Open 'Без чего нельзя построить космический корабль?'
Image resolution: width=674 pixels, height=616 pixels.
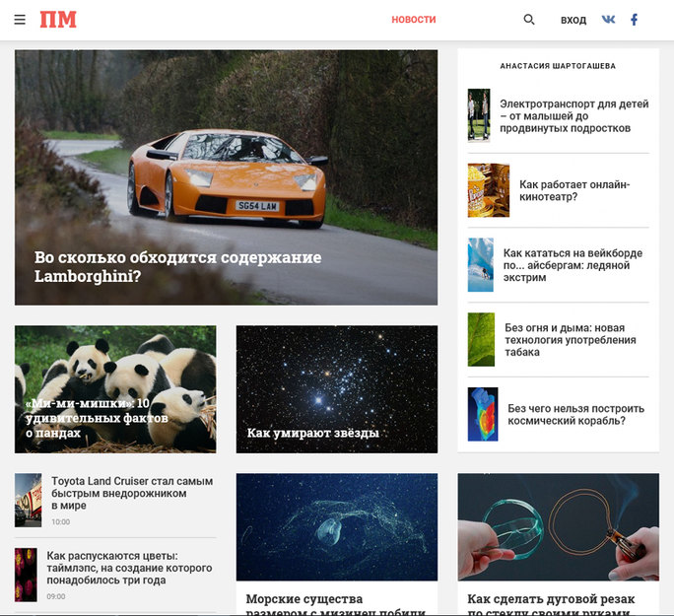pyautogui.click(x=576, y=414)
